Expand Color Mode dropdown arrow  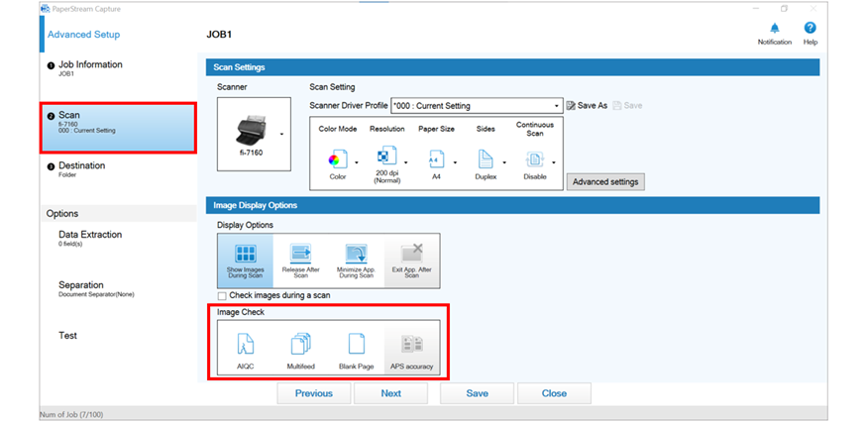tap(357, 162)
